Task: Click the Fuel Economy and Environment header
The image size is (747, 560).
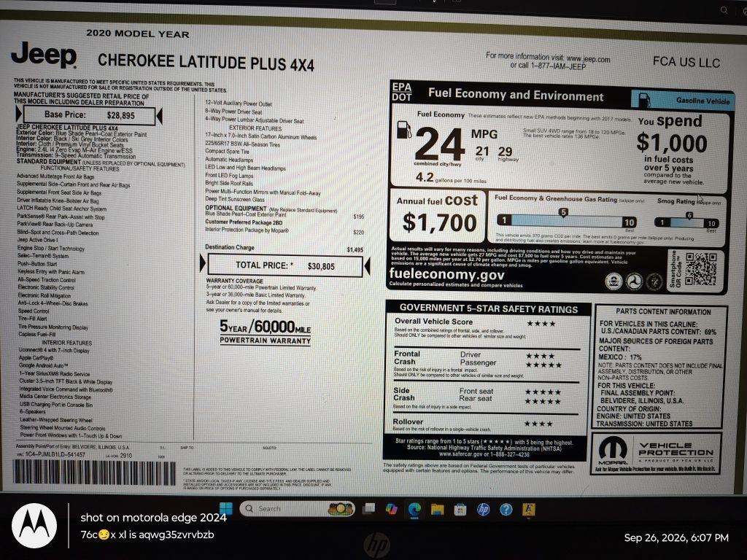Action: [x=516, y=94]
